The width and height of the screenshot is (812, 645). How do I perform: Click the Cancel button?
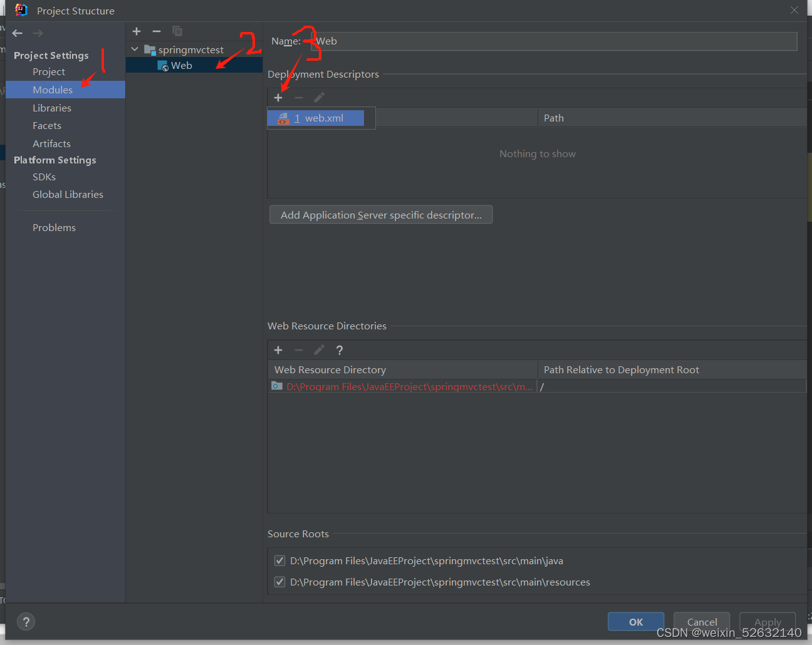pyautogui.click(x=702, y=622)
